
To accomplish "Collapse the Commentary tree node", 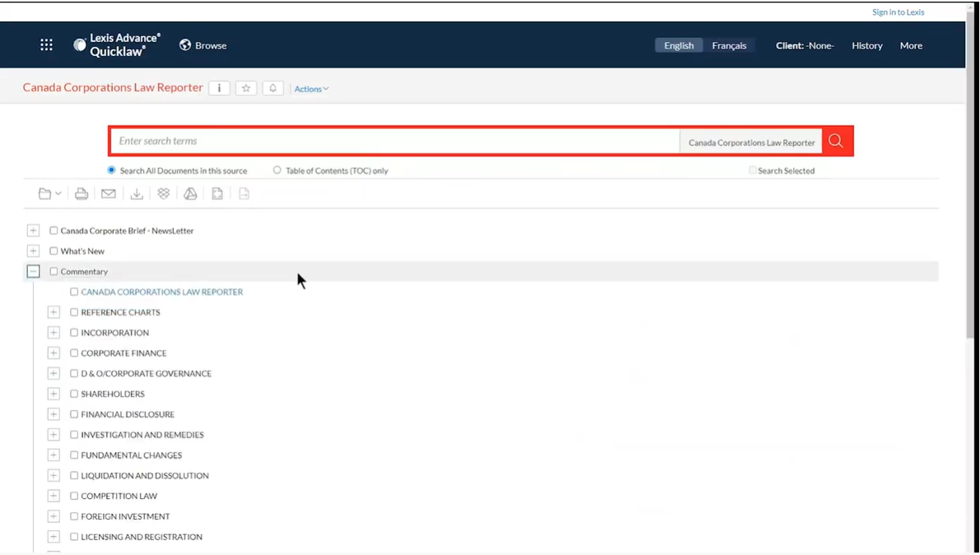I will pos(33,272).
